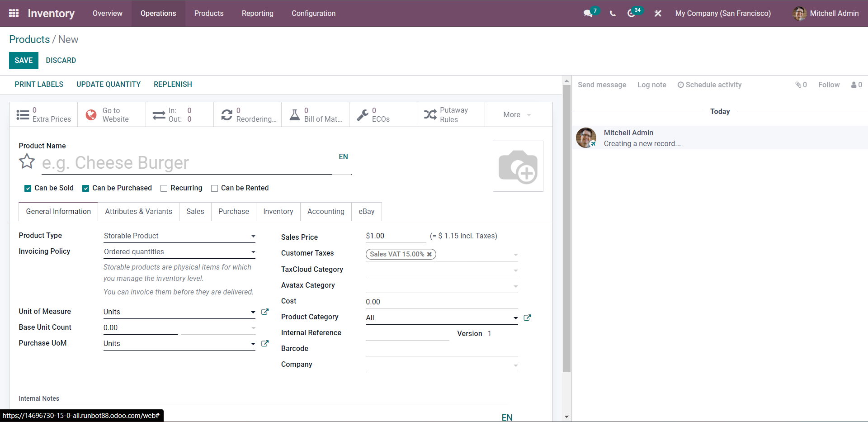
Task: Open the Company dropdown
Action: [x=442, y=365]
